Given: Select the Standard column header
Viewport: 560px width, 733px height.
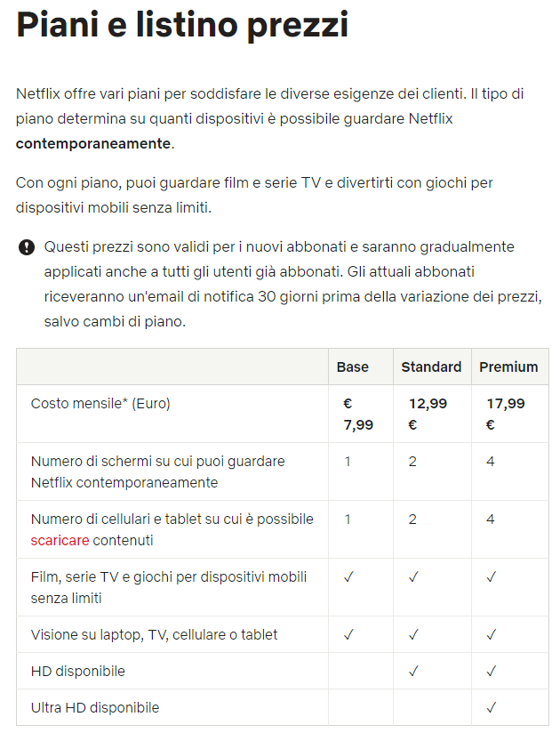Looking at the screenshot, I should click(x=431, y=366).
